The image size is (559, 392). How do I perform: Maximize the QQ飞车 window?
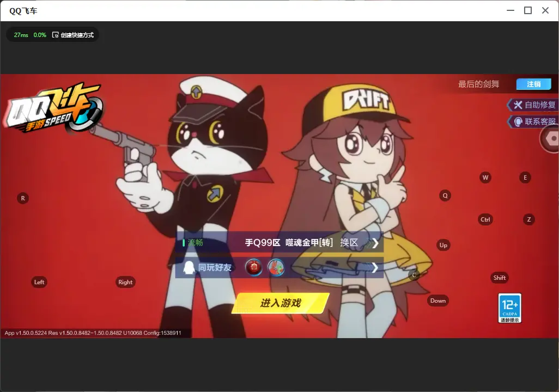tap(528, 11)
